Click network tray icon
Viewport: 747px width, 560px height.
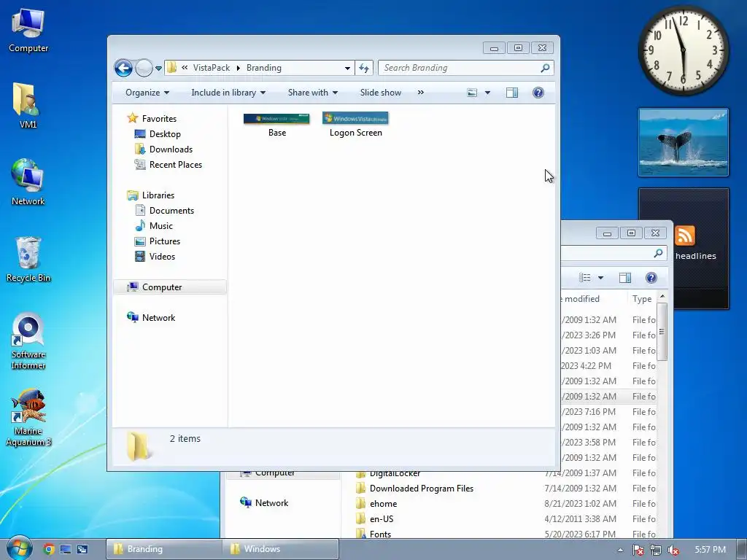click(656, 550)
